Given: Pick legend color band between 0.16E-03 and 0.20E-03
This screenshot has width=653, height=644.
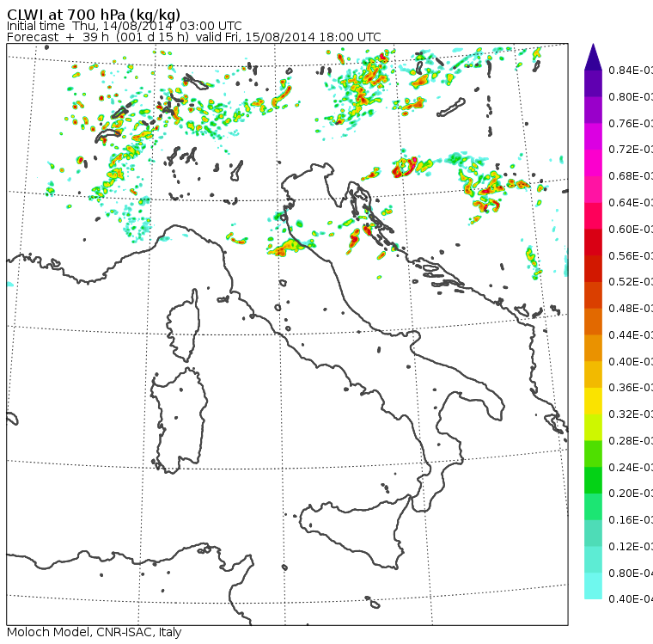Looking at the screenshot, I should point(593,507).
